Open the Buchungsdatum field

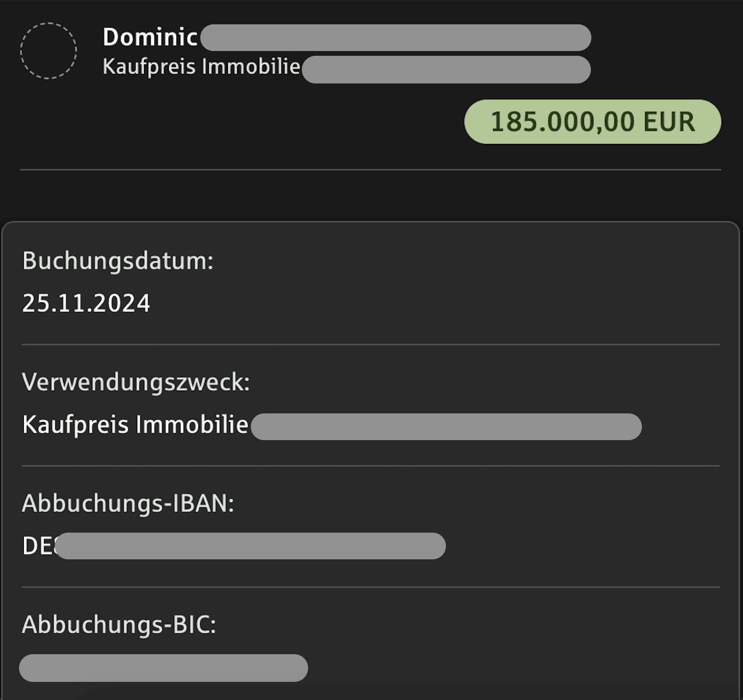tap(119, 260)
